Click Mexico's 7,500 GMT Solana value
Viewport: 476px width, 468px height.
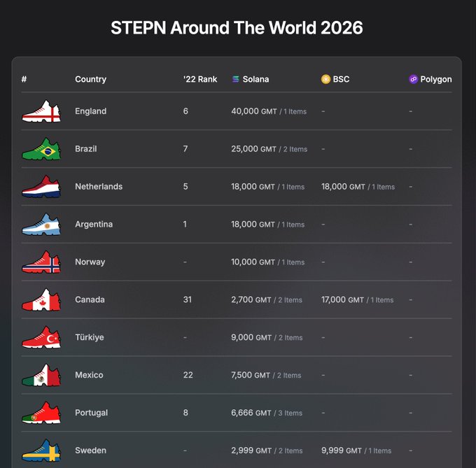[x=251, y=375]
